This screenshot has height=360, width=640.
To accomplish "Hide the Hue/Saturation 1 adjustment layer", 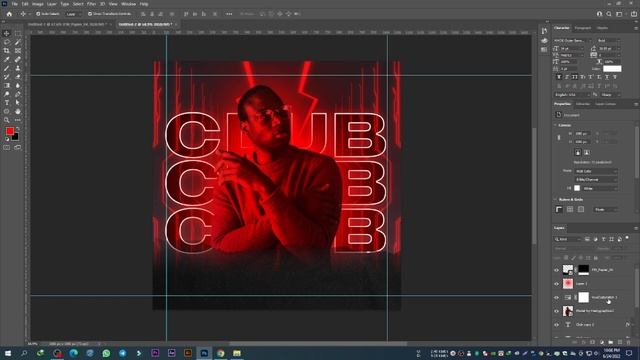I will click(x=556, y=298).
